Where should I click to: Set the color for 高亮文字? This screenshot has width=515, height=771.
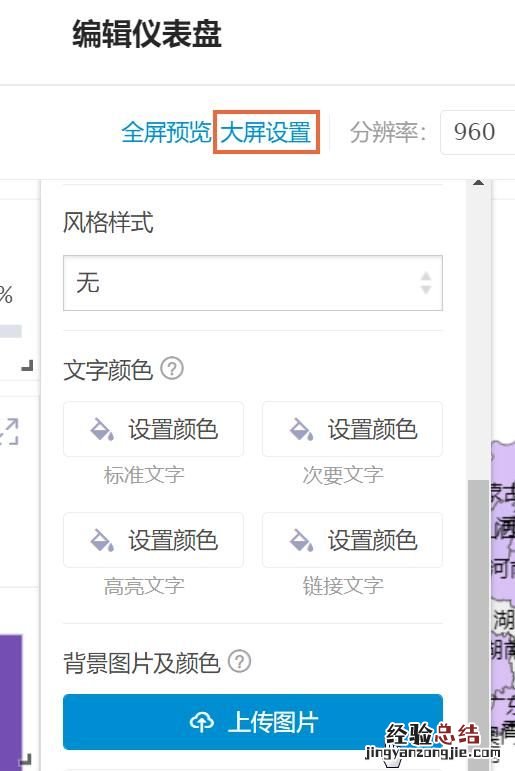point(153,540)
